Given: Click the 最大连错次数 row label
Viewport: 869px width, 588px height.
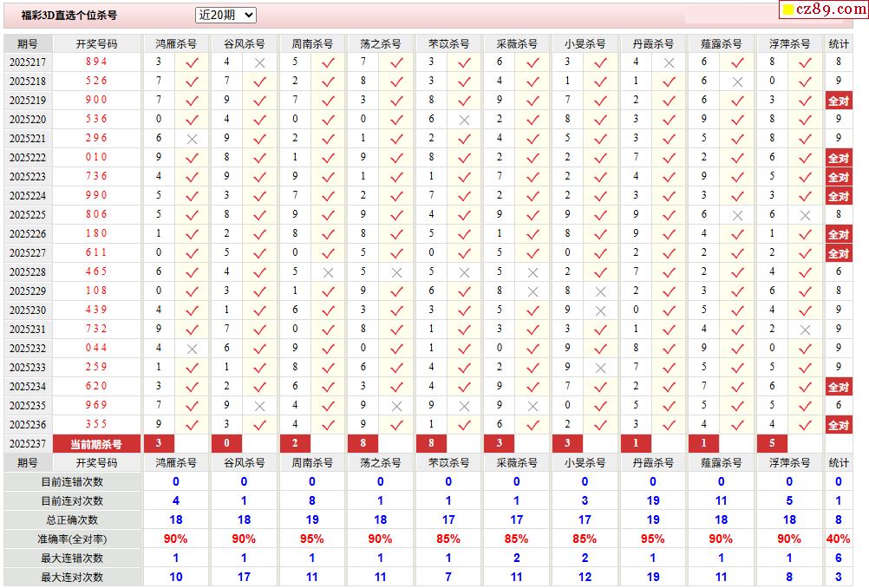Looking at the screenshot, I should 73,558.
